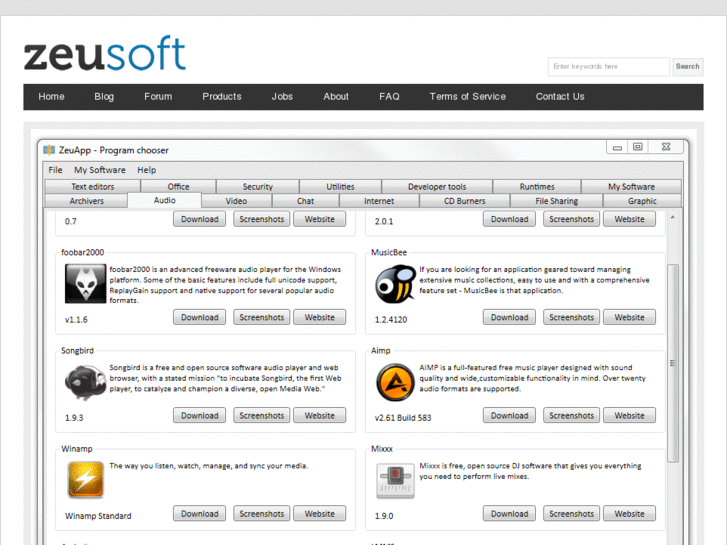Download MusicBee

pyautogui.click(x=510, y=317)
